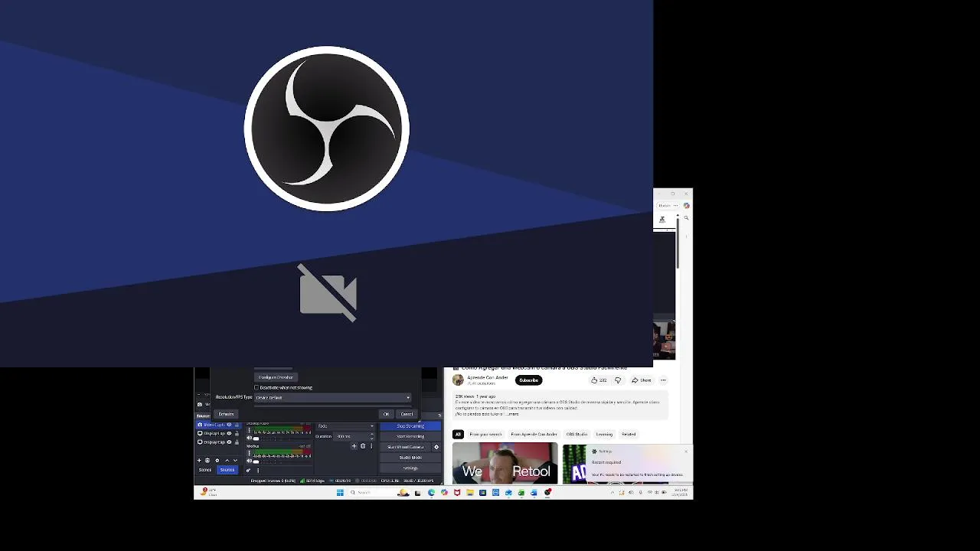Open Windows Start menu
The image size is (980, 551).
click(x=340, y=492)
